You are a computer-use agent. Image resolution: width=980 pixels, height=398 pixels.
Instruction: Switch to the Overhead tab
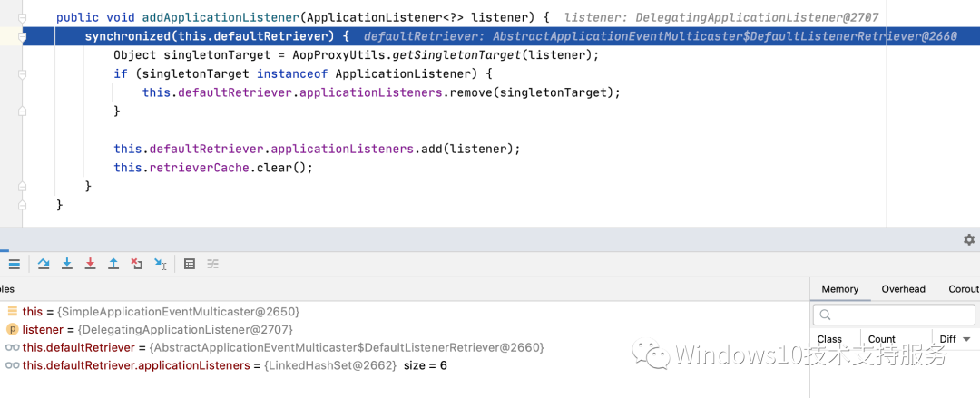pyautogui.click(x=903, y=288)
